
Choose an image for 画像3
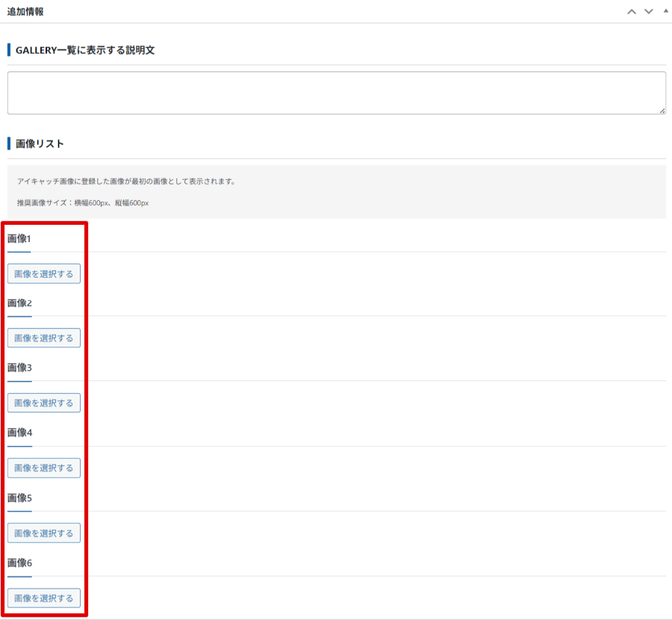tap(44, 403)
